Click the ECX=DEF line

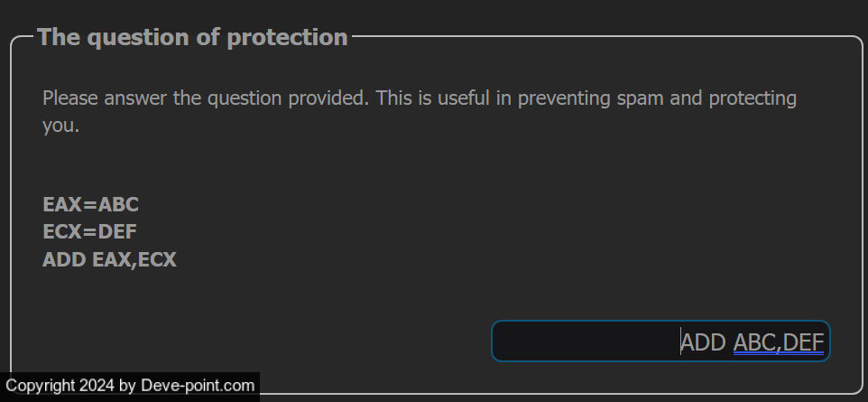coord(89,232)
